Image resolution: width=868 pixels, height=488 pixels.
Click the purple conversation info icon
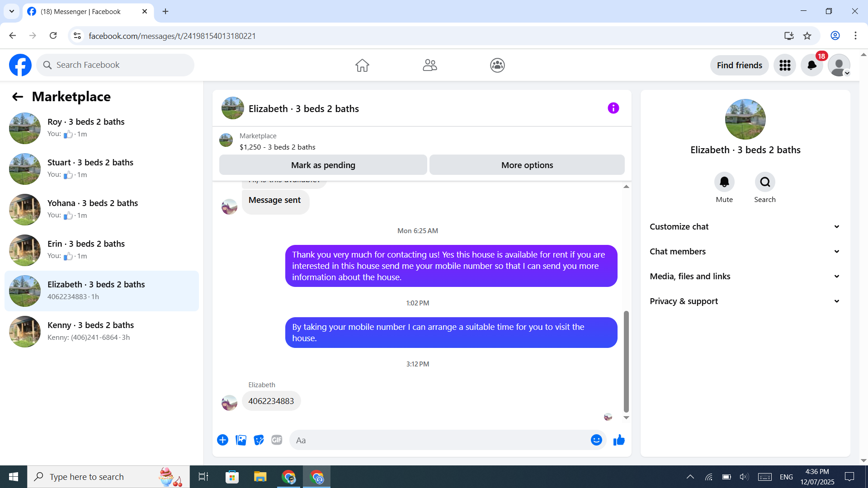point(613,108)
